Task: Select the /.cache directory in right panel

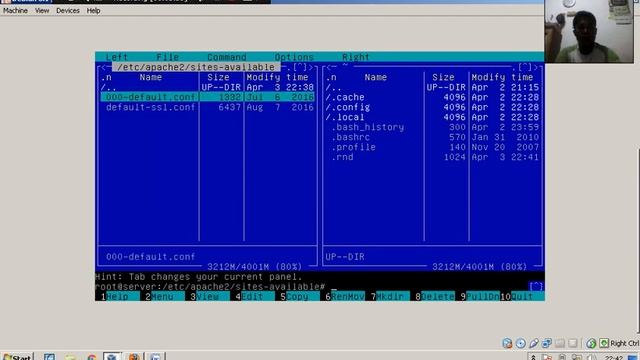Action: click(x=433, y=97)
